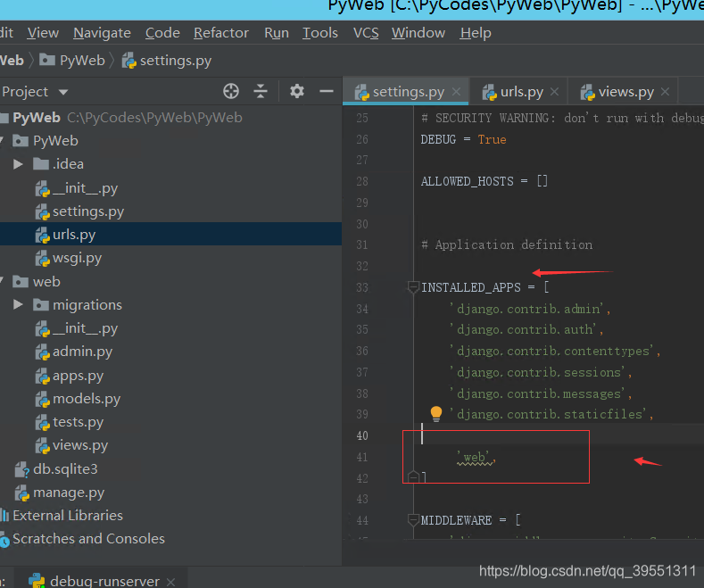Select manage.py in the project tree
The height and width of the screenshot is (588, 704).
tap(170, 493)
